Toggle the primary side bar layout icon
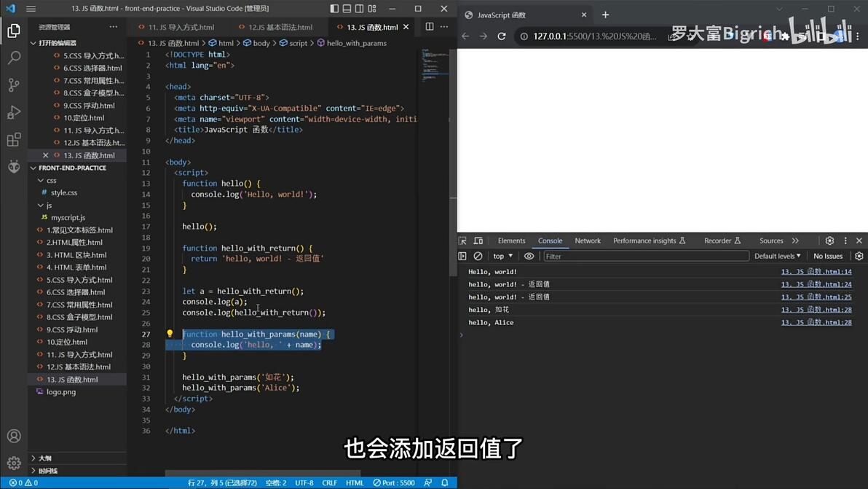Viewport: 868px width, 489px height. coord(334,8)
